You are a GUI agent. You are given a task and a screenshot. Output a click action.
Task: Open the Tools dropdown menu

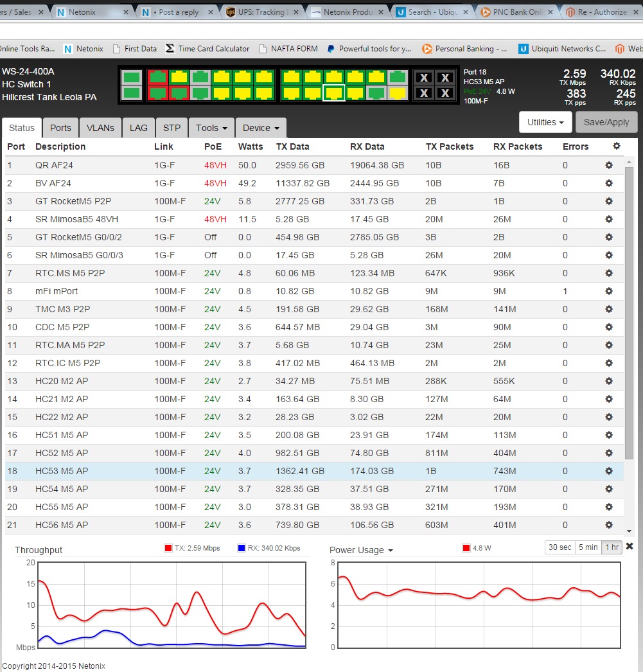coord(211,127)
